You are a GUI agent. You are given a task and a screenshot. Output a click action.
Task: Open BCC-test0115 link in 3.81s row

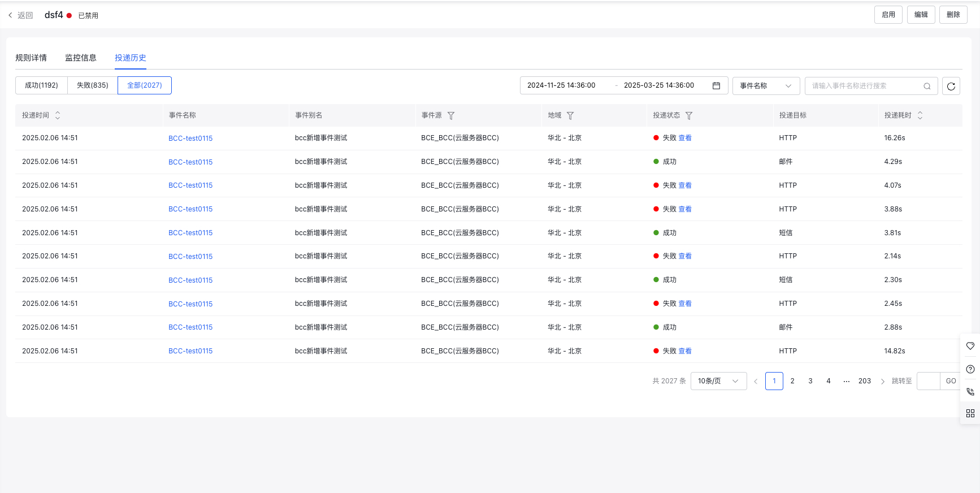point(190,233)
